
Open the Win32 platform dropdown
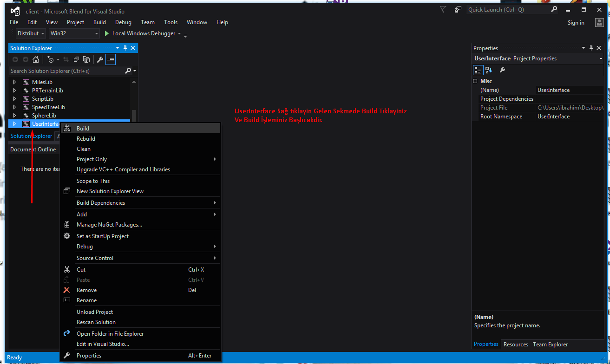[x=74, y=33]
